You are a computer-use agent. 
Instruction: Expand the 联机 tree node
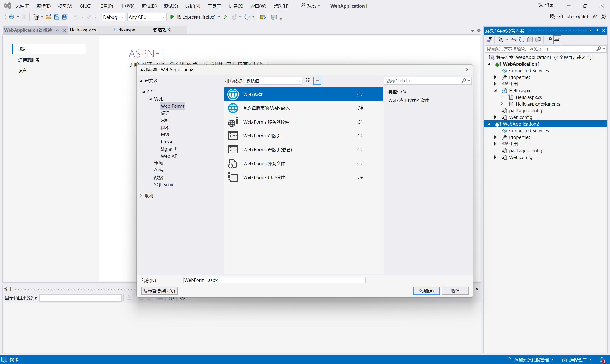tap(141, 196)
